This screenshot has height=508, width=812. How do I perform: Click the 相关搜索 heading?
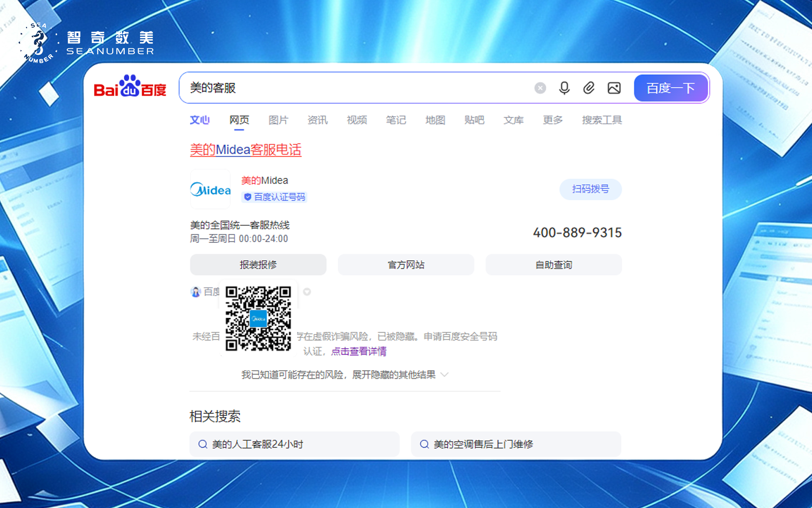point(215,416)
